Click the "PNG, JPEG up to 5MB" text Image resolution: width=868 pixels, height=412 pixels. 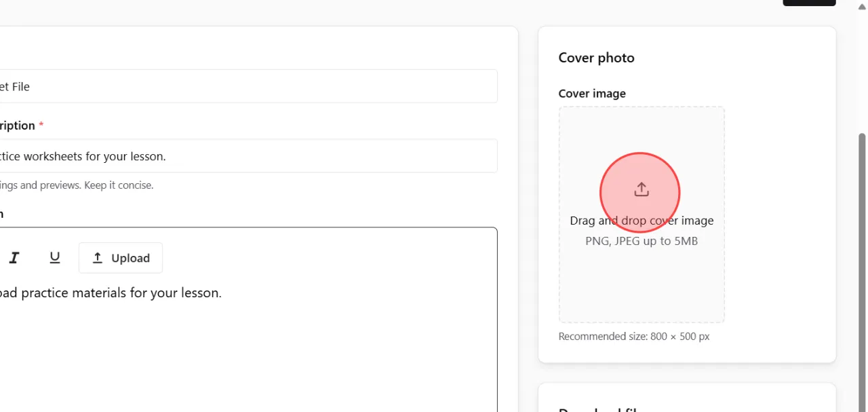(642, 241)
